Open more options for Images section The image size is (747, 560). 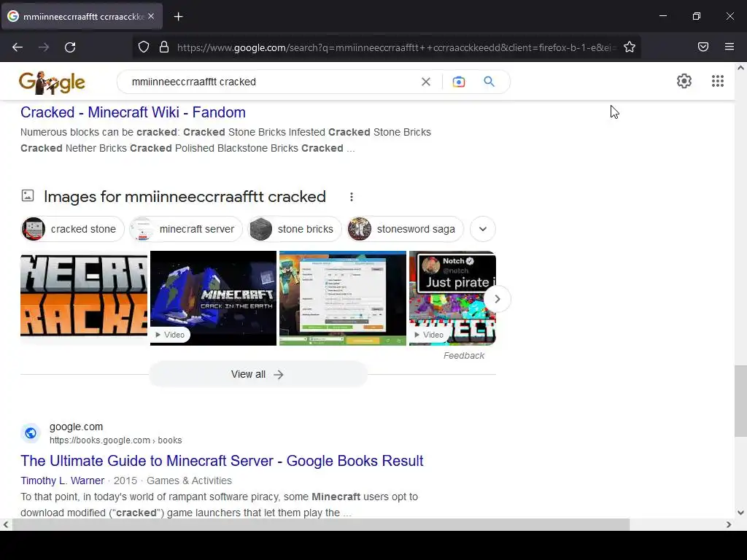click(x=352, y=197)
